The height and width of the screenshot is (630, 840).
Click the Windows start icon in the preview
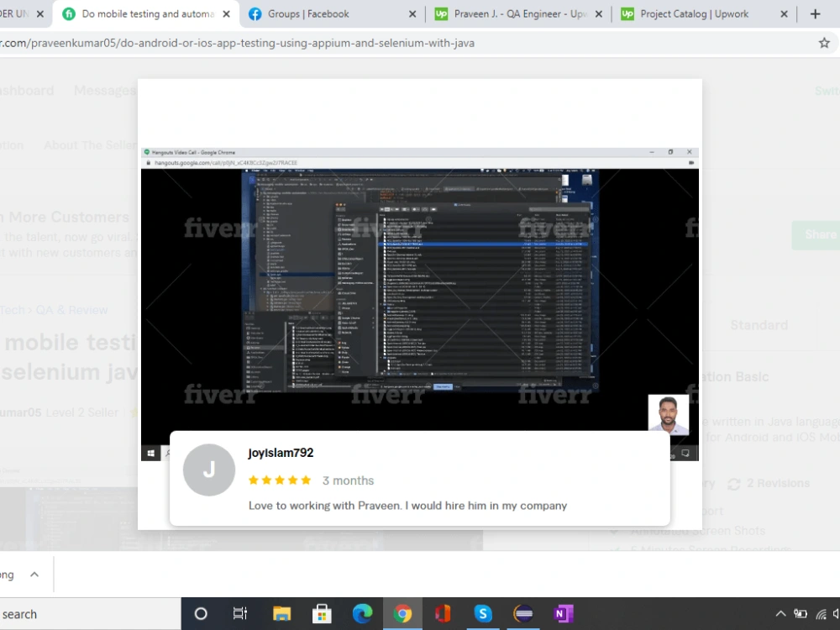click(151, 454)
